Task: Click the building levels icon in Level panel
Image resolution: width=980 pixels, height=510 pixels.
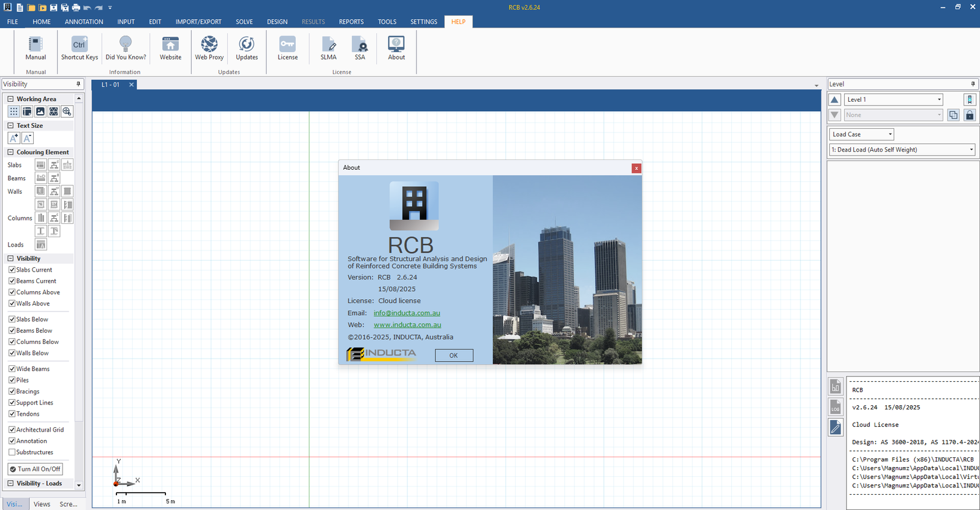Action: click(970, 99)
